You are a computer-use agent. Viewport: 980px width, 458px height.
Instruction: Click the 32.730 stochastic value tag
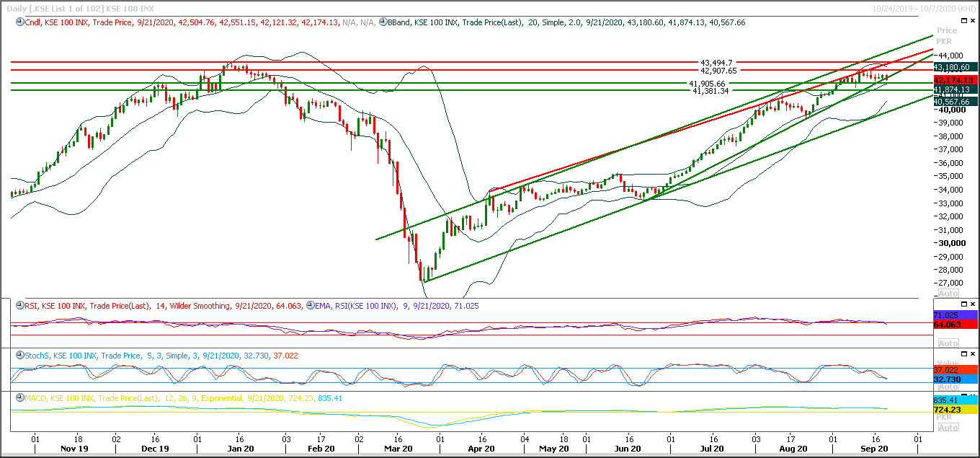click(x=955, y=379)
